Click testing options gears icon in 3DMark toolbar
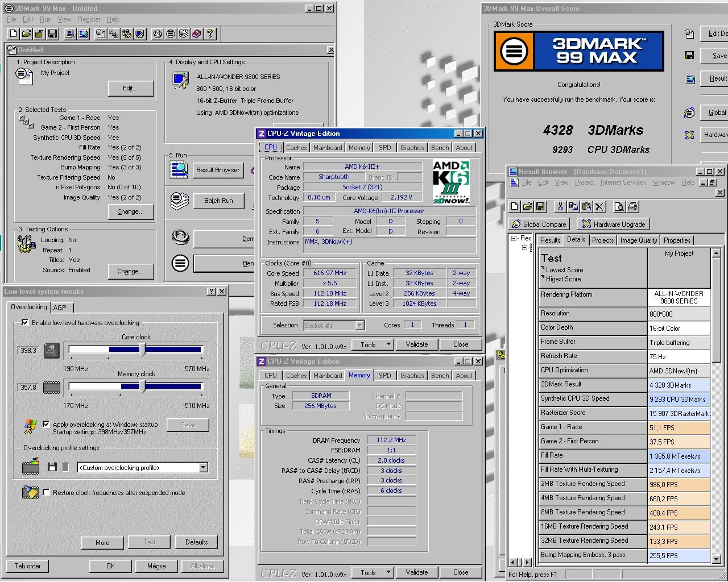Screen dimensions: 728x582 127,34
